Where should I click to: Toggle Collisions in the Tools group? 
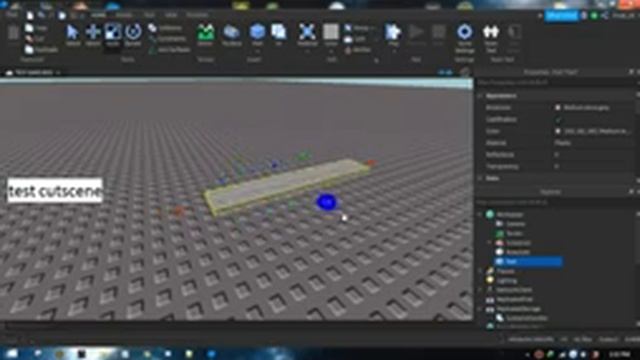pyautogui.click(x=165, y=28)
